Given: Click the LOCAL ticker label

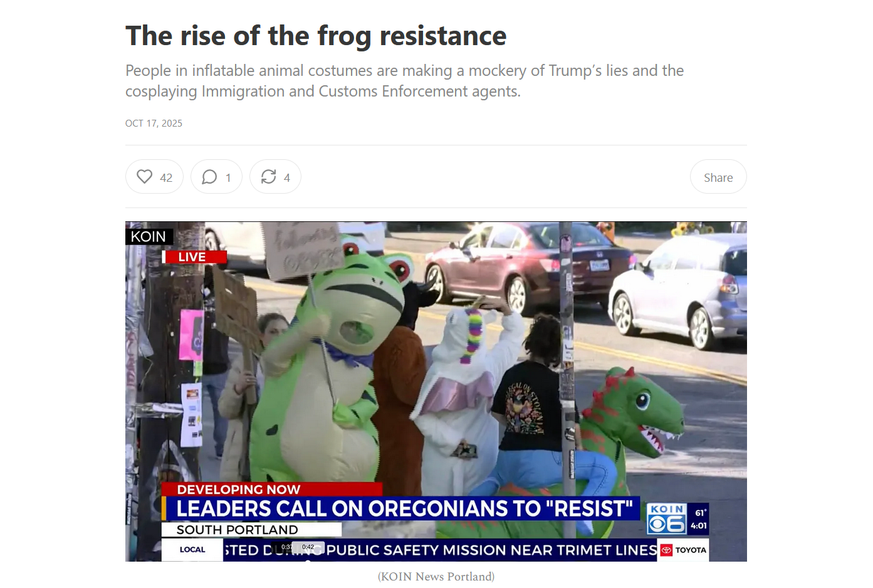Looking at the screenshot, I should click(x=192, y=550).
